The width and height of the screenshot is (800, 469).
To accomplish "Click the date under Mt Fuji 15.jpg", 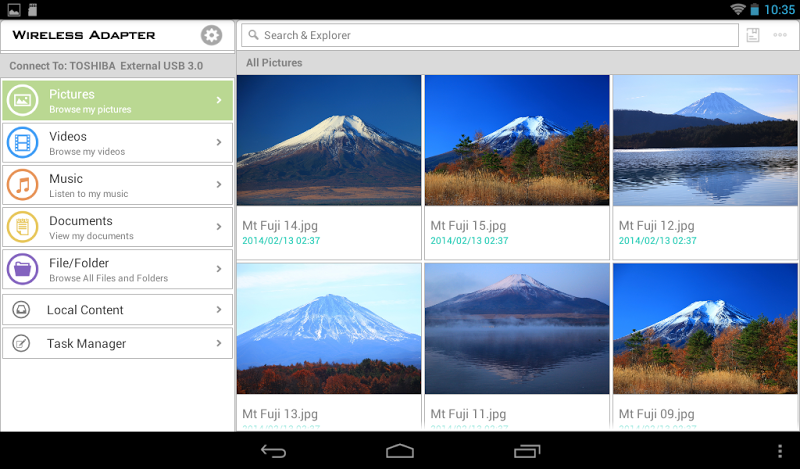I will [x=469, y=240].
